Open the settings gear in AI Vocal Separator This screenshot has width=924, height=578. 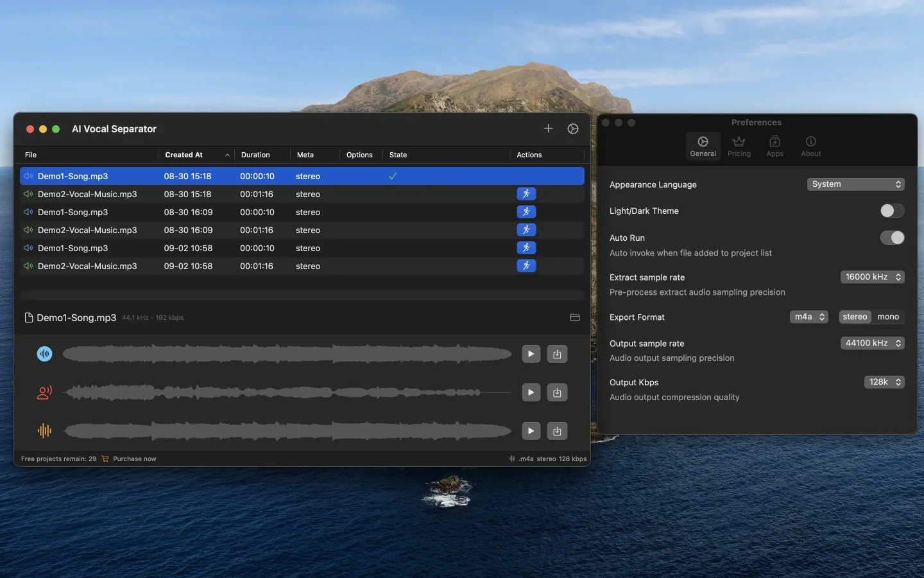click(573, 128)
